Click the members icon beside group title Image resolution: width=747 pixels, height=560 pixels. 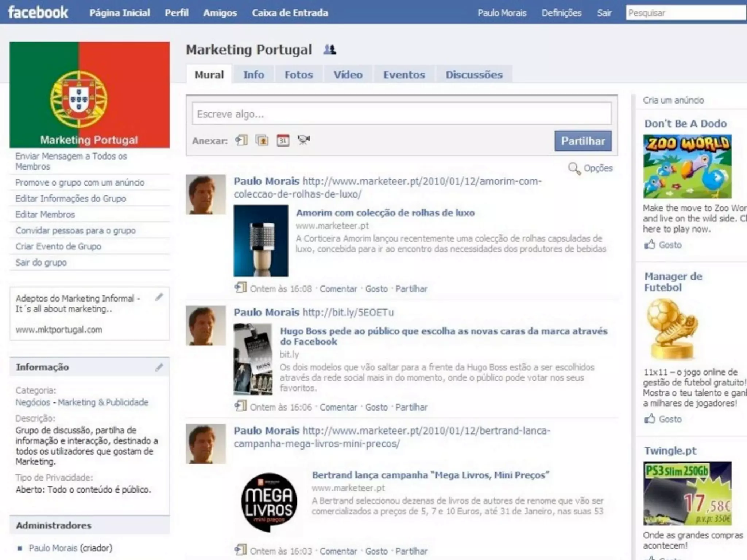[330, 50]
